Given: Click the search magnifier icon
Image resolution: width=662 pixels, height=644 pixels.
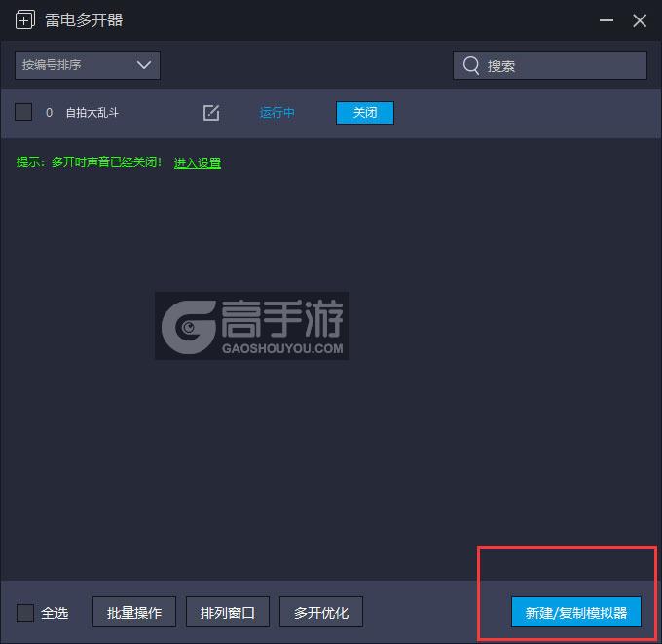Looking at the screenshot, I should tap(471, 65).
